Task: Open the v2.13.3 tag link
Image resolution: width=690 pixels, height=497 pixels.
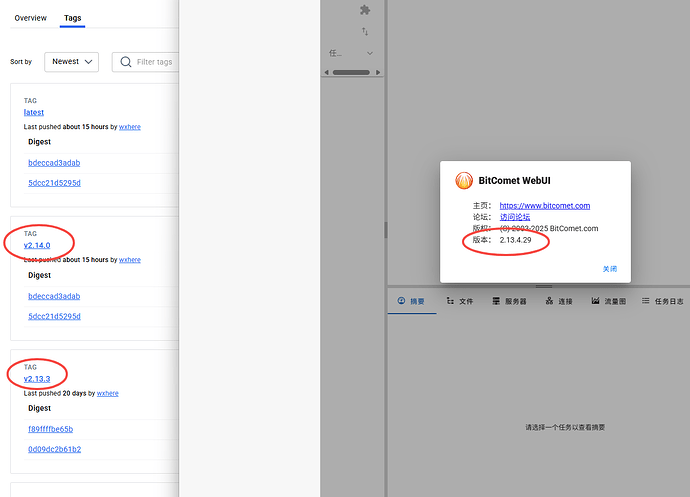Action: (x=37, y=379)
